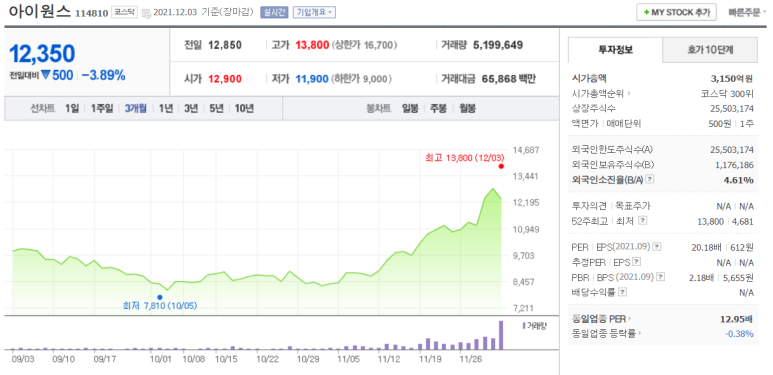Click stock name 아이원스

pos(40,12)
